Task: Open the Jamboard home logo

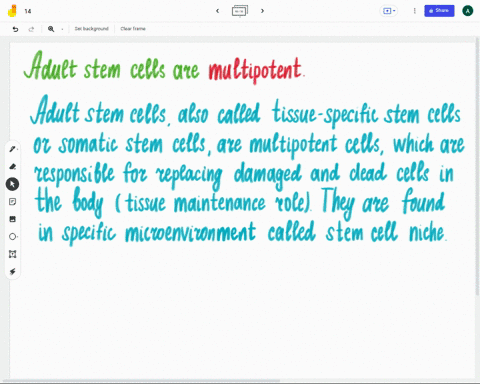Action: tap(12, 11)
